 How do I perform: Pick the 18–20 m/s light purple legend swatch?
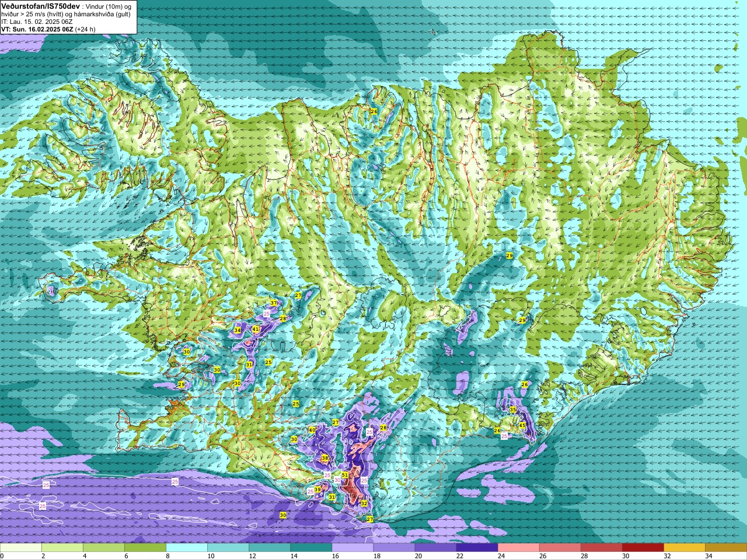pos(394,548)
